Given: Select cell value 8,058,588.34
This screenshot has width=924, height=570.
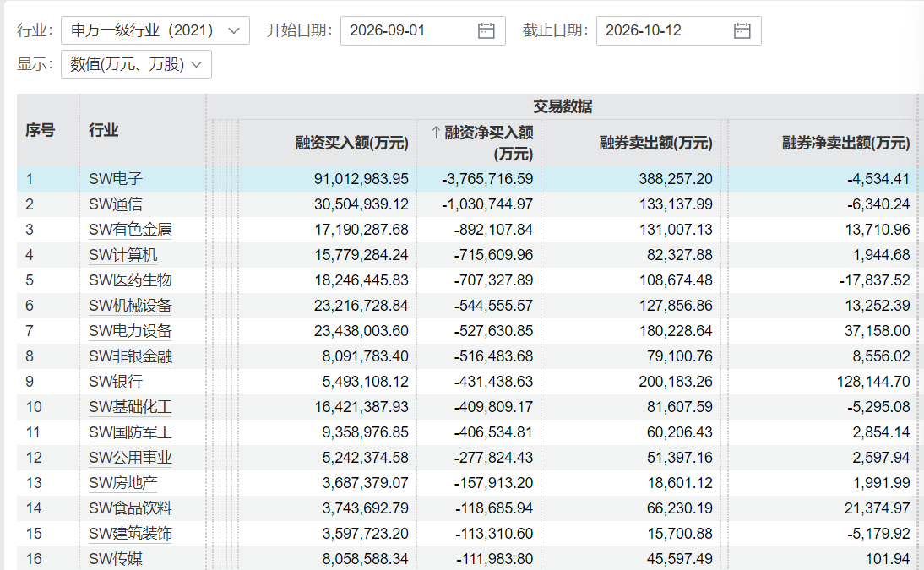Looking at the screenshot, I should [x=366, y=558].
